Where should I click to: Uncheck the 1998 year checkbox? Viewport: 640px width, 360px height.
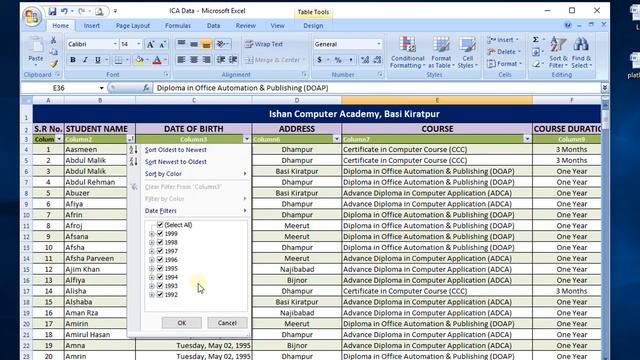(160, 242)
